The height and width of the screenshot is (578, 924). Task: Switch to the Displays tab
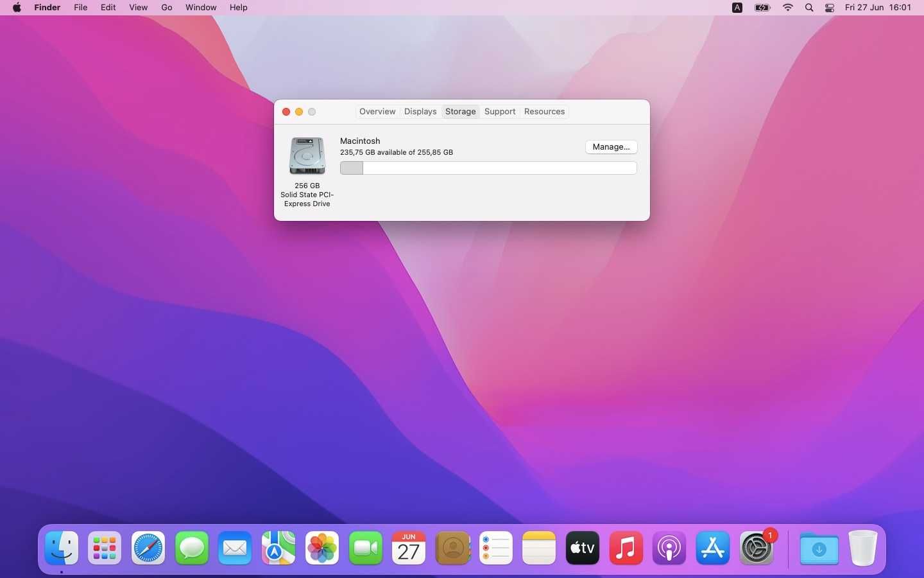tap(420, 112)
